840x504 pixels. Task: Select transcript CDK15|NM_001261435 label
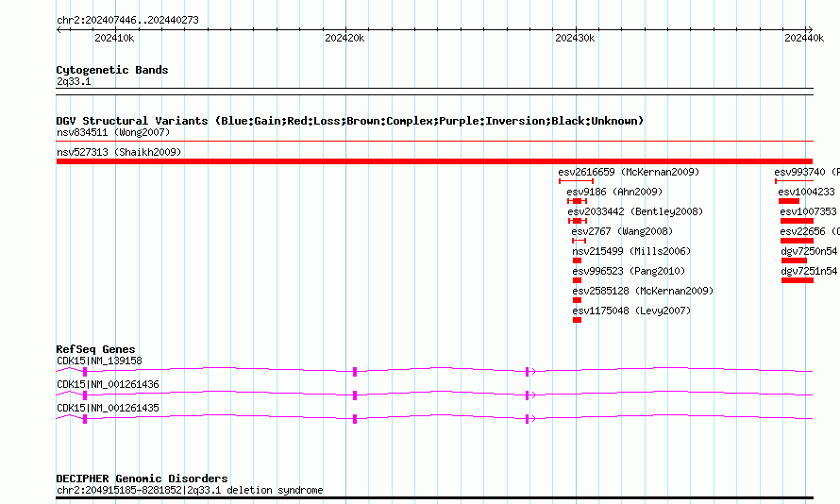tap(108, 408)
